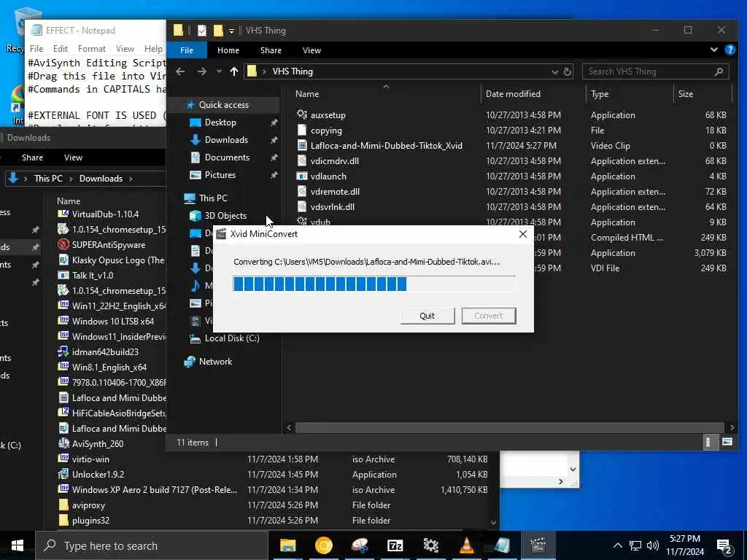Open 3D Objects in navigation pane
The height and width of the screenshot is (560, 747).
pos(225,215)
